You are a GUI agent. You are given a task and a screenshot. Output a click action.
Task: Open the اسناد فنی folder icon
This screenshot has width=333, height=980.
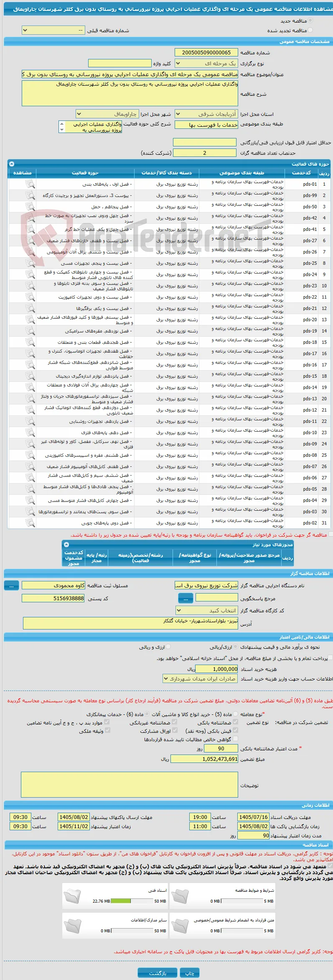click(72, 896)
